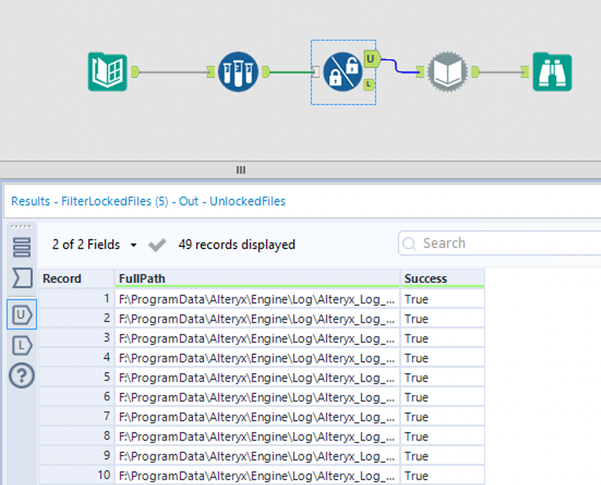Select FullPath cell in record 6
Viewport: 601px width, 485px height.
(x=257, y=397)
